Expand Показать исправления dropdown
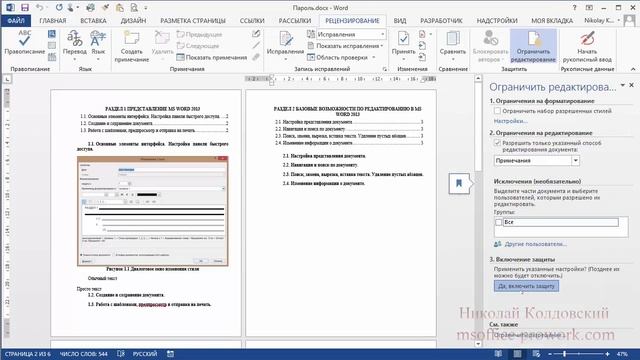This screenshot has height=360, width=640. pos(382,46)
